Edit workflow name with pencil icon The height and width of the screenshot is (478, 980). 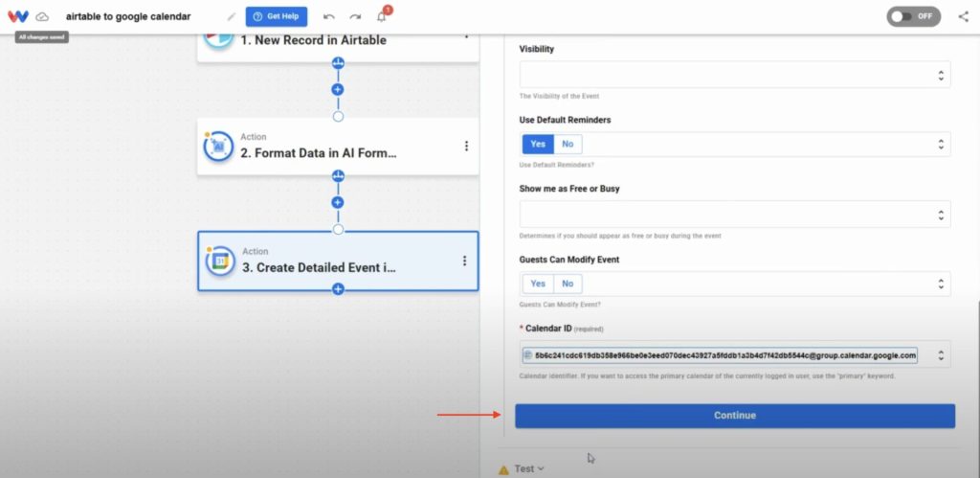(x=232, y=17)
